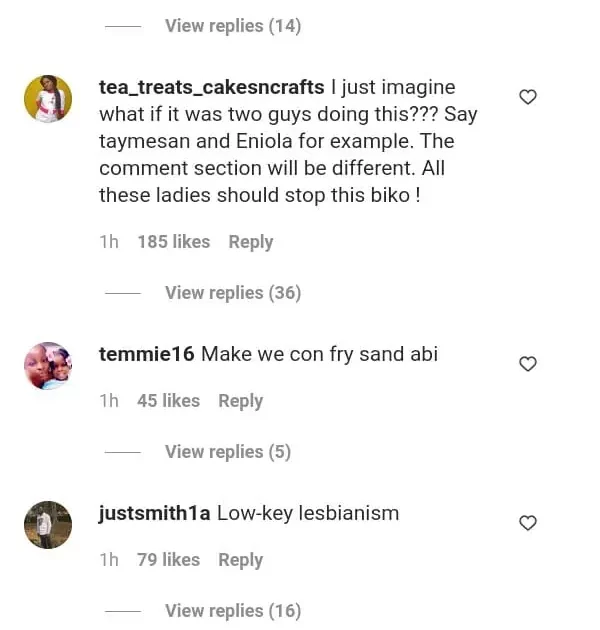Reply to tea_treats_cakesncrafts comment
Image resolution: width=600 pixels, height=630 pixels.
(250, 242)
